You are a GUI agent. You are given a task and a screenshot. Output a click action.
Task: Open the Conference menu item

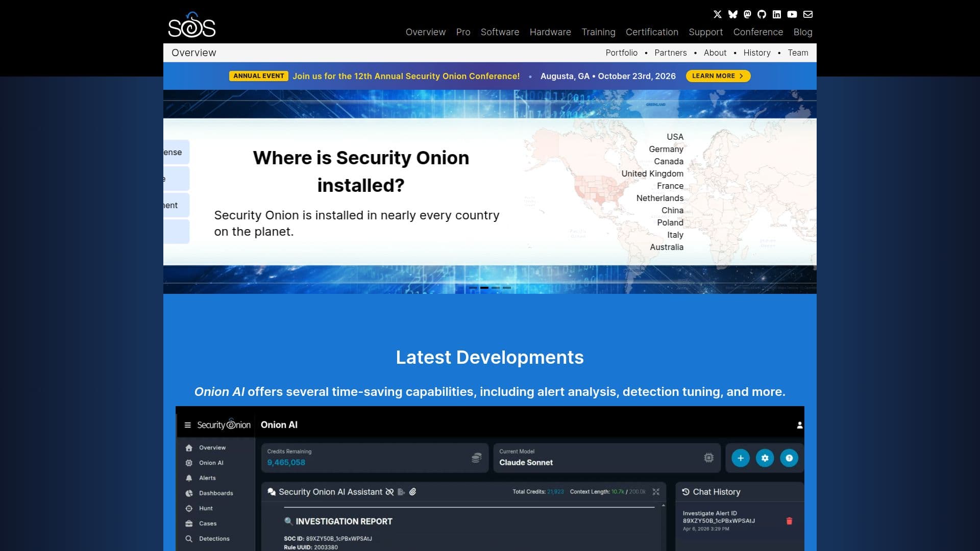758,32
